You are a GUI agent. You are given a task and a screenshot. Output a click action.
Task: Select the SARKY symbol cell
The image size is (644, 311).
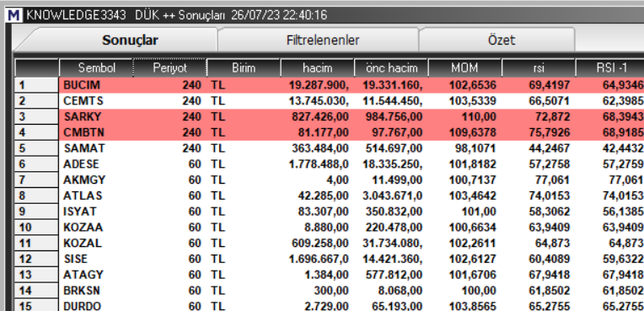coord(82,116)
